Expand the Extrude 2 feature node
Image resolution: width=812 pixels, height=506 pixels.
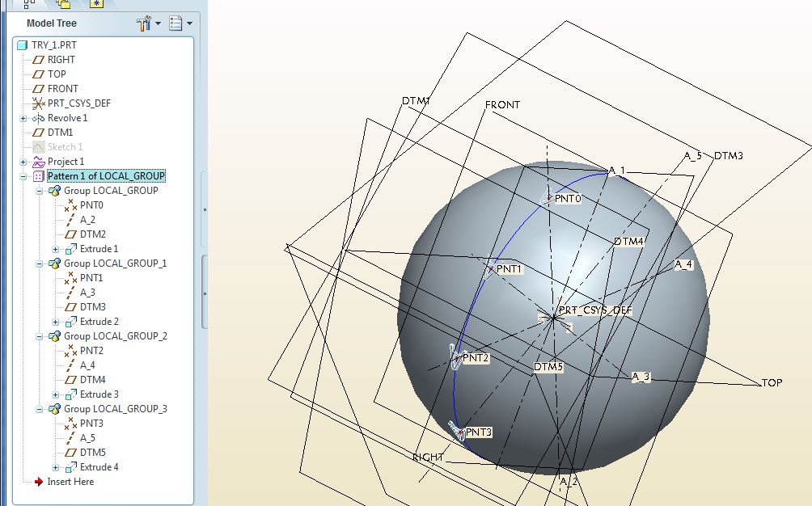tap(56, 323)
